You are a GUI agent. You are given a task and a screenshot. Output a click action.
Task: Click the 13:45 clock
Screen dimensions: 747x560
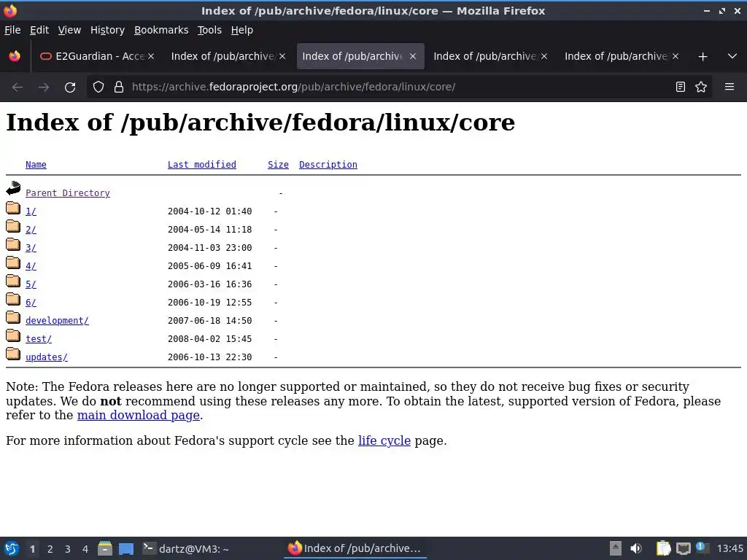729,548
